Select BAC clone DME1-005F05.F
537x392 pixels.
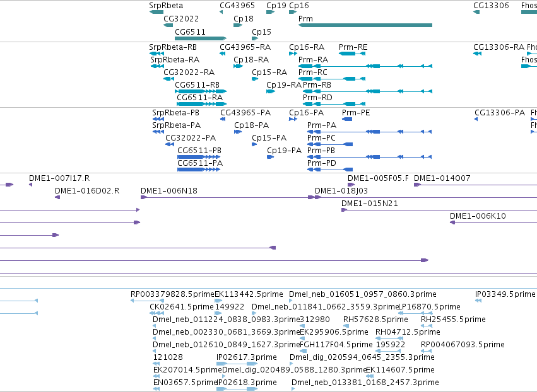pyautogui.click(x=378, y=178)
